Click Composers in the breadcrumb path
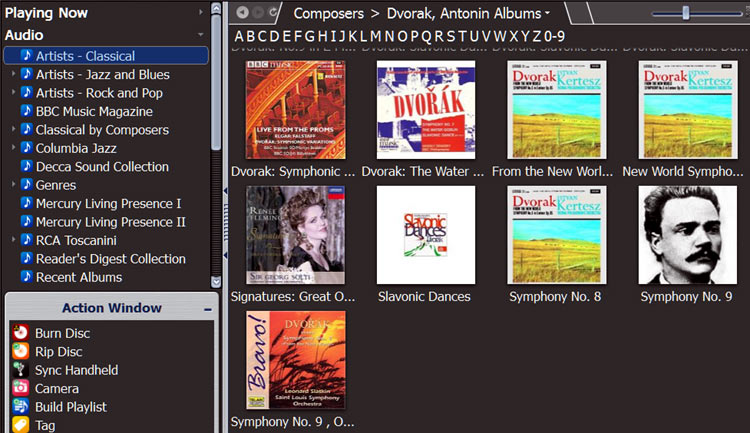Viewport: 750px width, 433px height. 327,13
